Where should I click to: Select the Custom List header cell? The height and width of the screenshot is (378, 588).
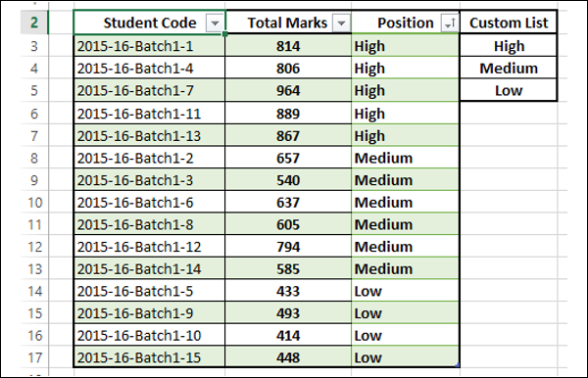[x=509, y=23]
